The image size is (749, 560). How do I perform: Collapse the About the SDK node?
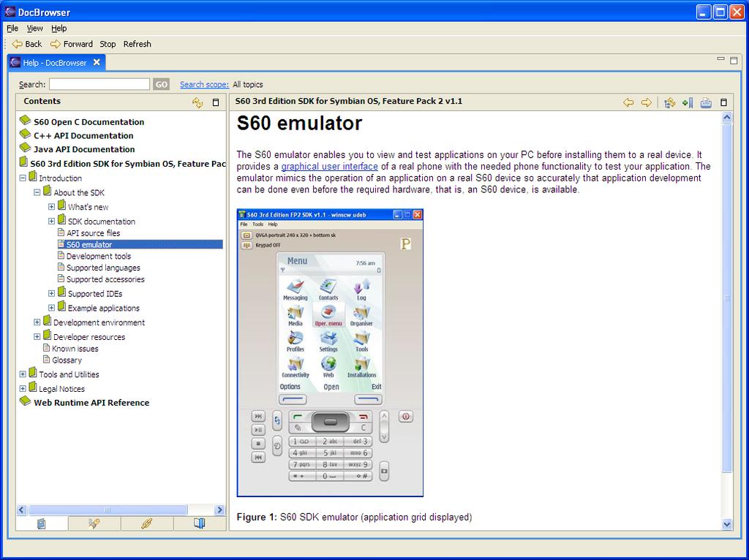[x=37, y=192]
